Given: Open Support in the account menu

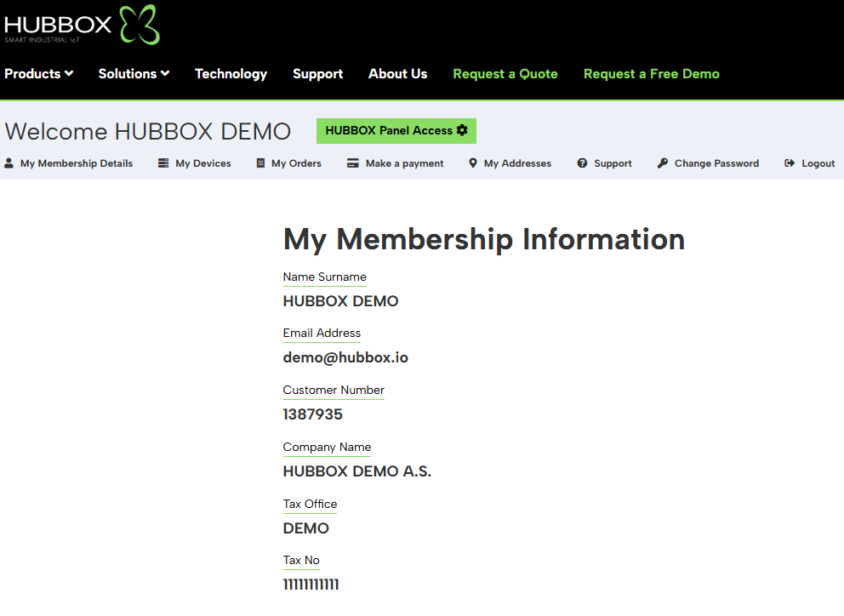Looking at the screenshot, I should pyautogui.click(x=604, y=163).
